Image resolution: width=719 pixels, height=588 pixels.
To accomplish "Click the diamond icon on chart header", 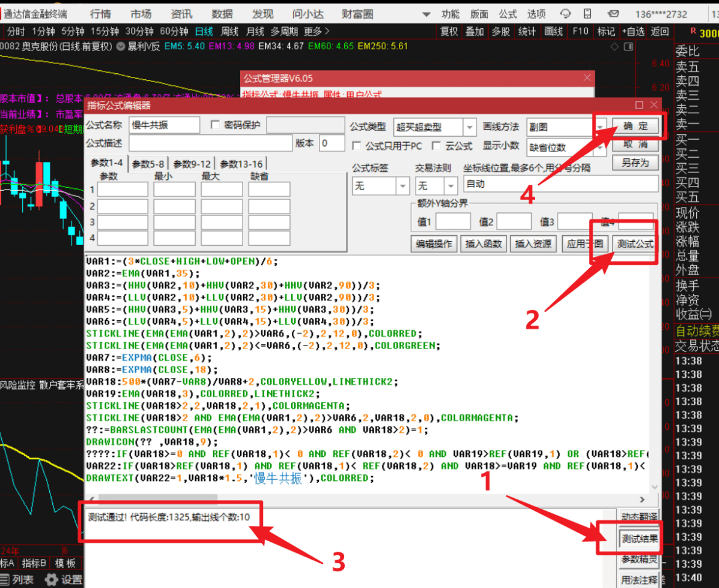I will click(614, 46).
